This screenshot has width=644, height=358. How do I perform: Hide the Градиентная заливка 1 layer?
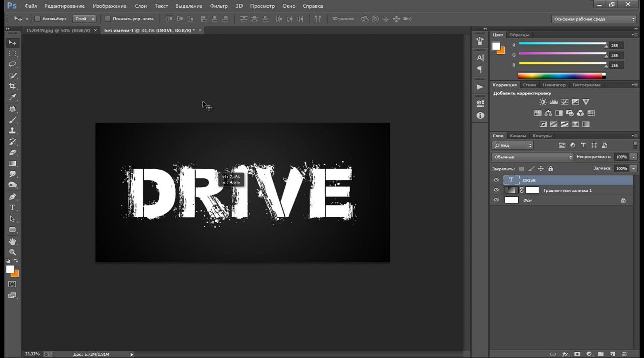point(496,190)
